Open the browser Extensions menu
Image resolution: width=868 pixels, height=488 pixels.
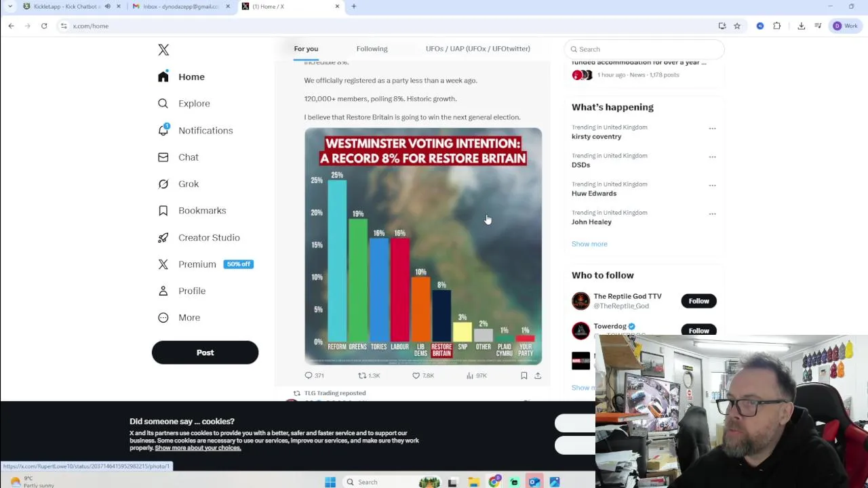pos(777,26)
